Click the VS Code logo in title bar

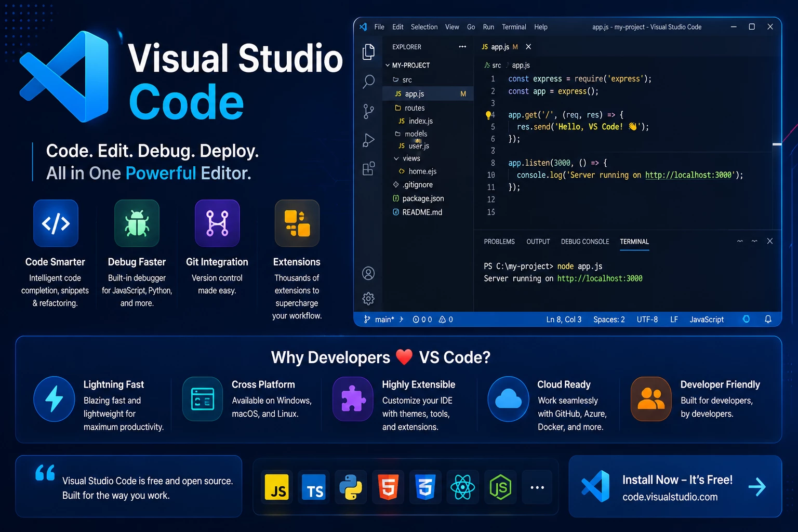tap(363, 26)
